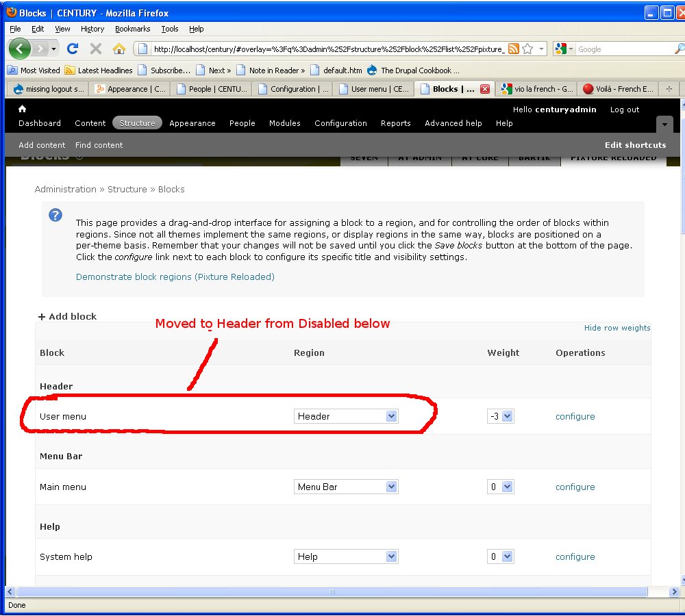The image size is (685, 616).
Task: Close the Blocks browser tab
Action: (x=484, y=89)
